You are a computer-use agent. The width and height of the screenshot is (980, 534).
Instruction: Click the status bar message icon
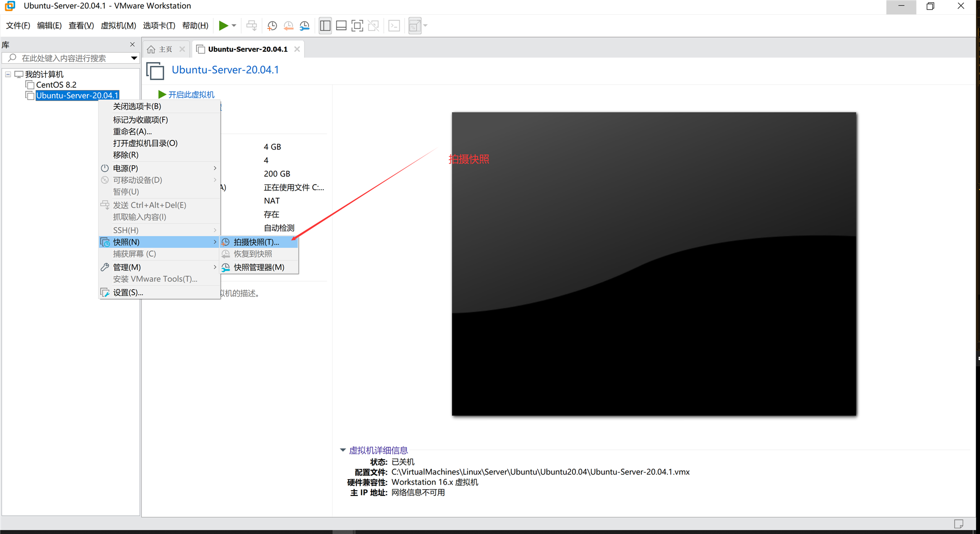point(958,524)
